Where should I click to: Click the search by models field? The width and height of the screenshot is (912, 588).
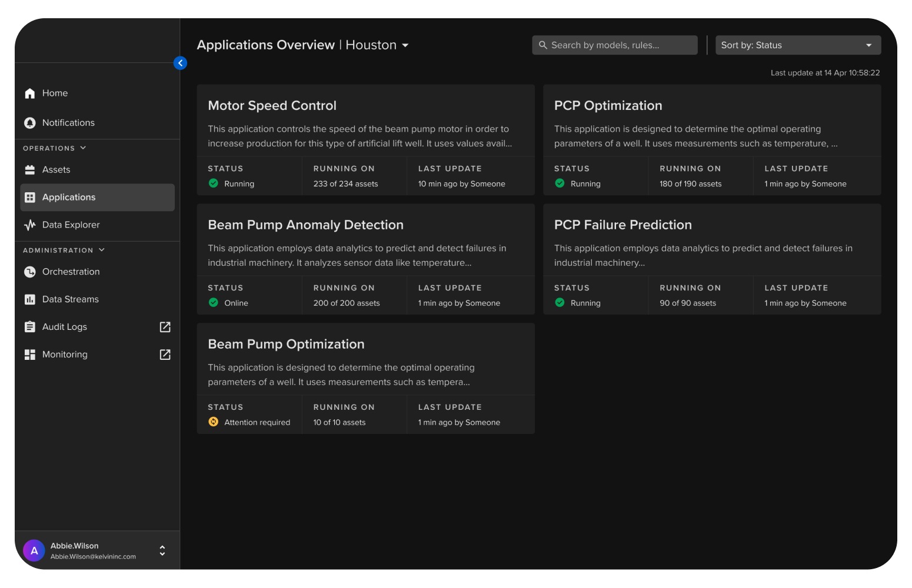click(x=615, y=45)
